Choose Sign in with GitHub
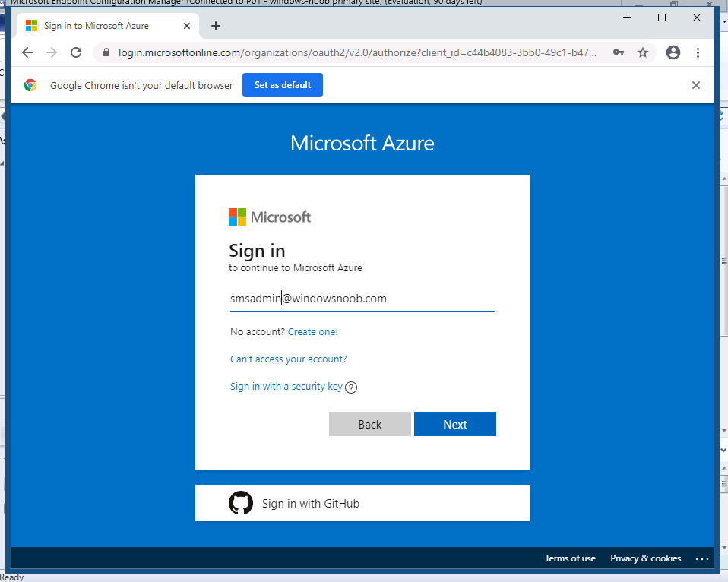This screenshot has height=582, width=728. pos(362,503)
